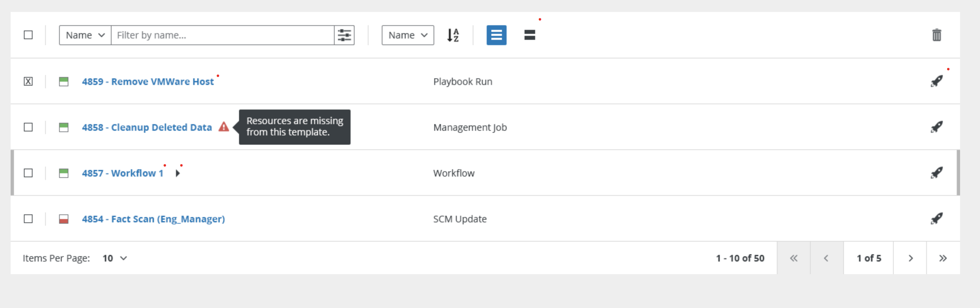Click the 1 of 5 page indicator
980x308 pixels.
point(868,258)
